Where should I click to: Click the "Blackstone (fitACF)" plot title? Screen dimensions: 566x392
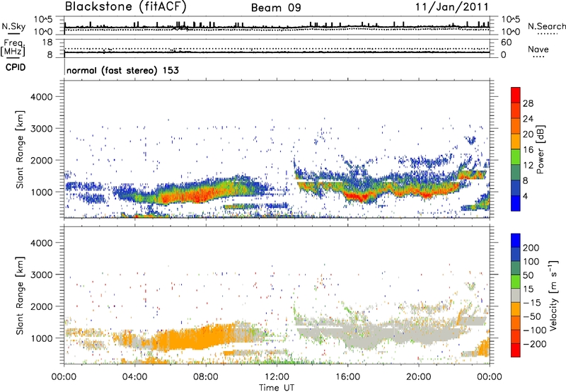(x=125, y=6)
